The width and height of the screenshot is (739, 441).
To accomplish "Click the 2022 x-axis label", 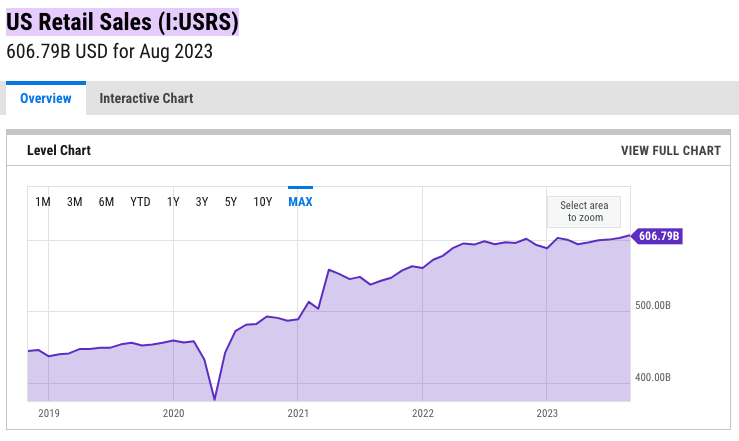I will [423, 412].
